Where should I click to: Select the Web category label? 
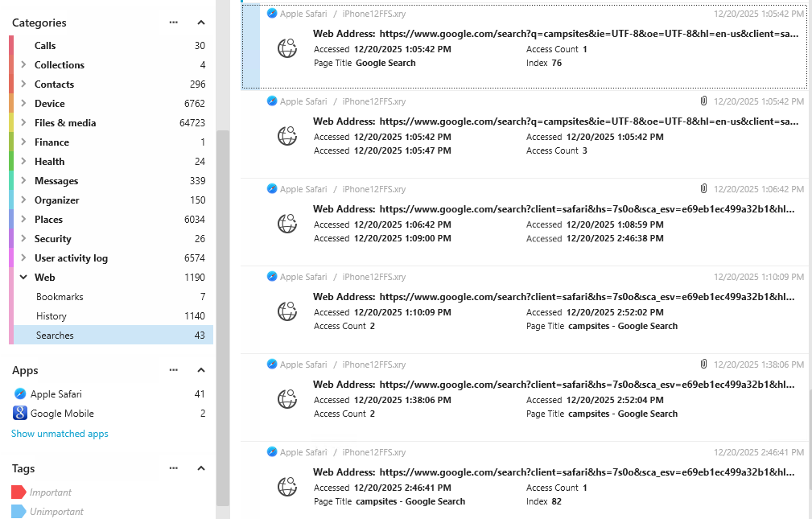(44, 278)
